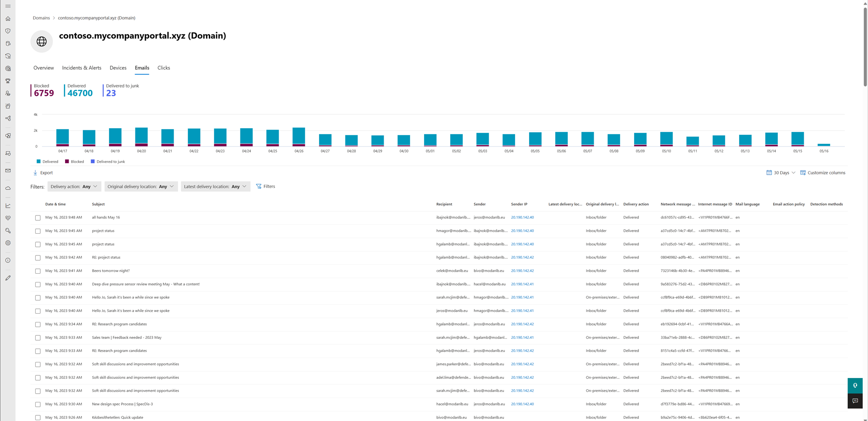This screenshot has width=868, height=421.
Task: Open the Reports chart icon in sidebar
Action: [x=8, y=206]
